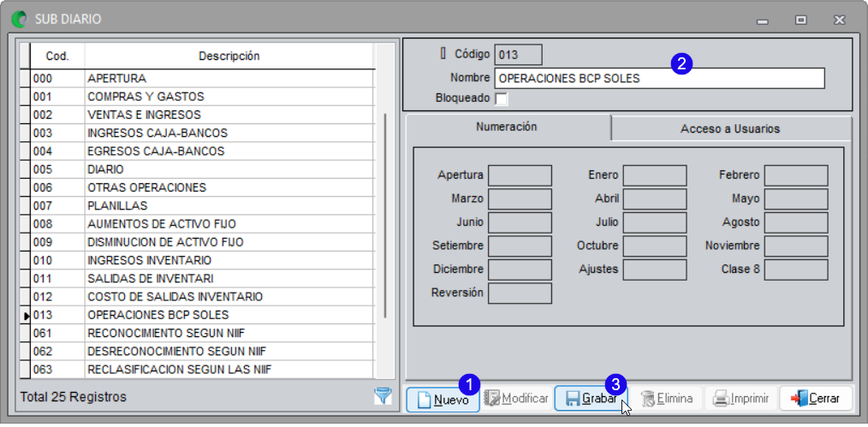This screenshot has height=427, width=868.
Task: Click the Nombre input field
Action: (659, 79)
